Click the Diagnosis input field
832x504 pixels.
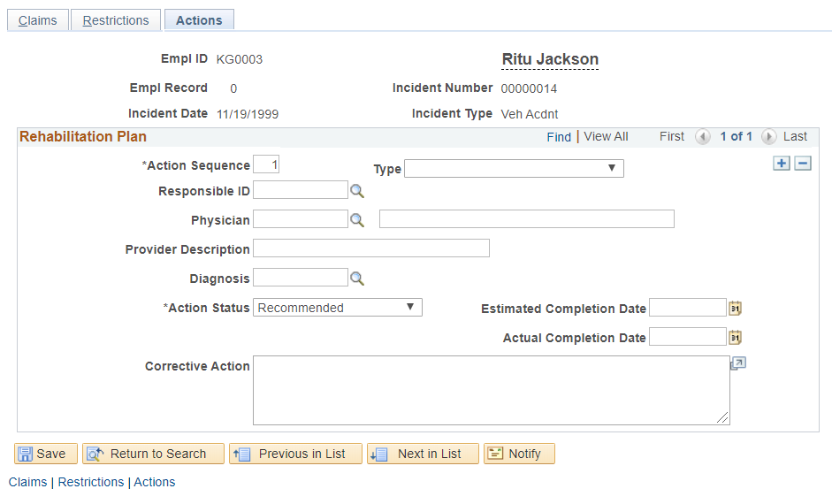pos(301,278)
